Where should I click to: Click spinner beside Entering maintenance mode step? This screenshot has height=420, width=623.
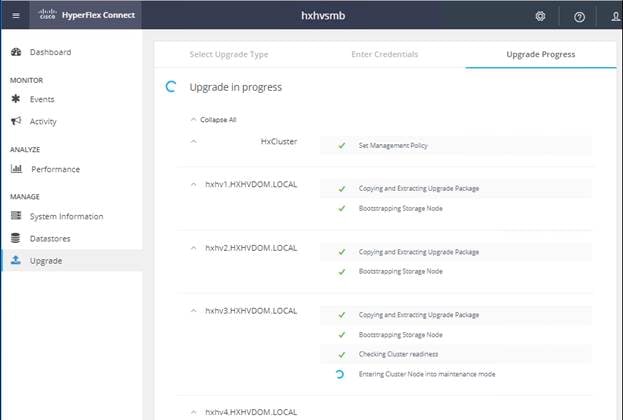(340, 374)
